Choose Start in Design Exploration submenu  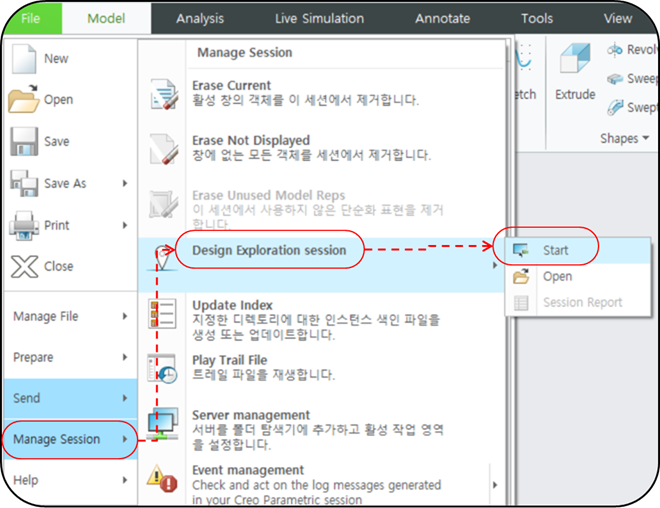pyautogui.click(x=578, y=250)
